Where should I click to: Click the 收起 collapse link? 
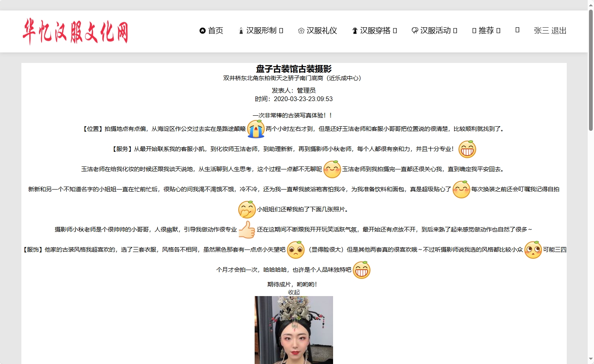(x=294, y=291)
